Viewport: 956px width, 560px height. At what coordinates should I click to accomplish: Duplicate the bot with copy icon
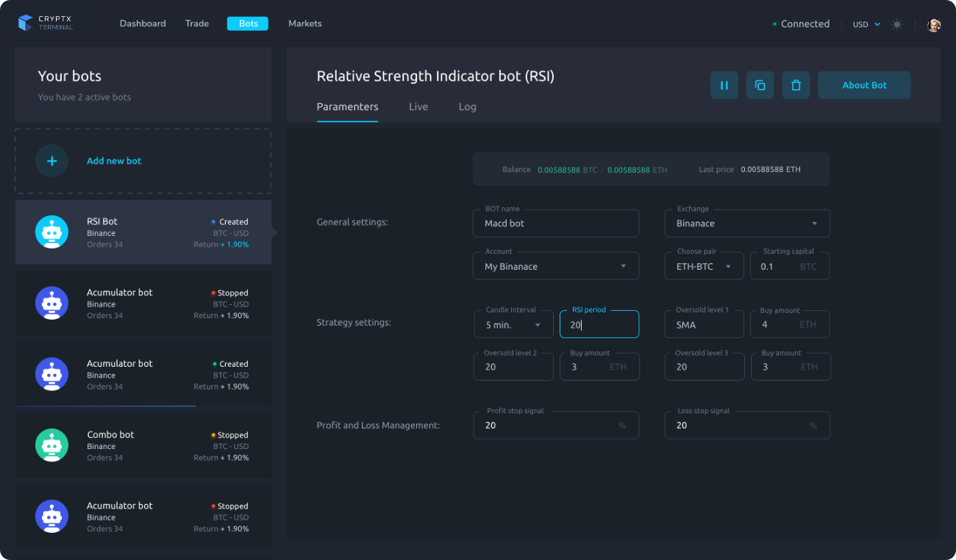[760, 85]
